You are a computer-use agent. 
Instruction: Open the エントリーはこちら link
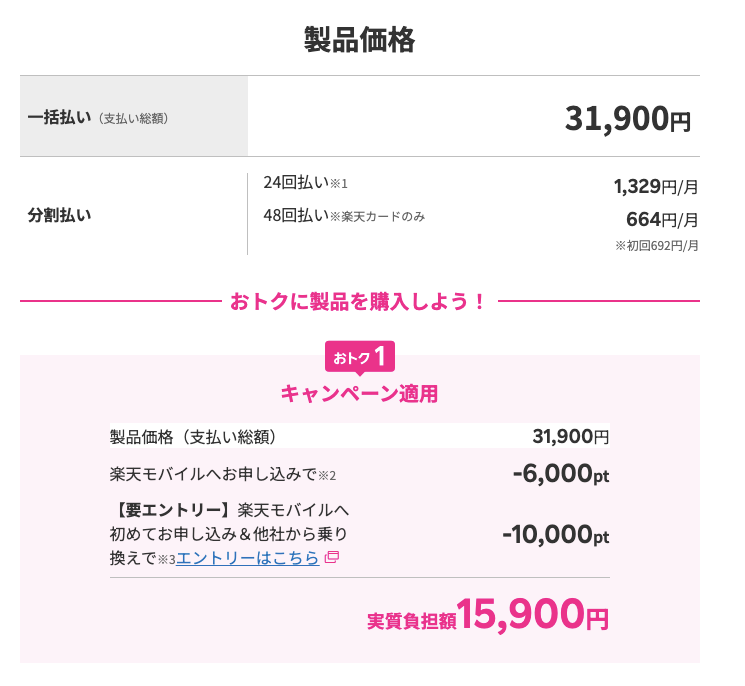tap(248, 557)
